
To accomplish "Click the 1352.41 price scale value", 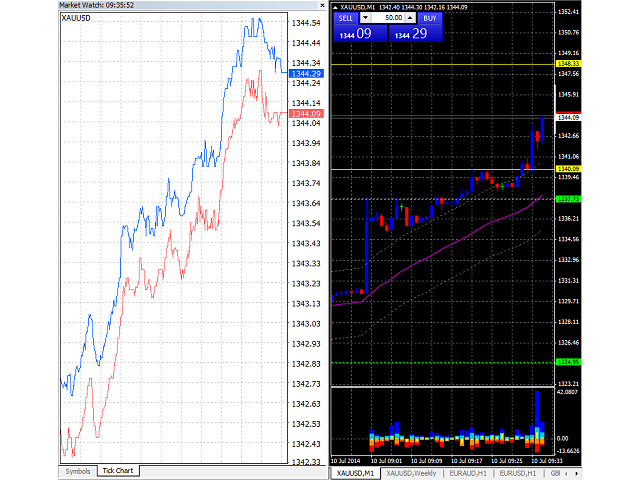I will pos(568,12).
